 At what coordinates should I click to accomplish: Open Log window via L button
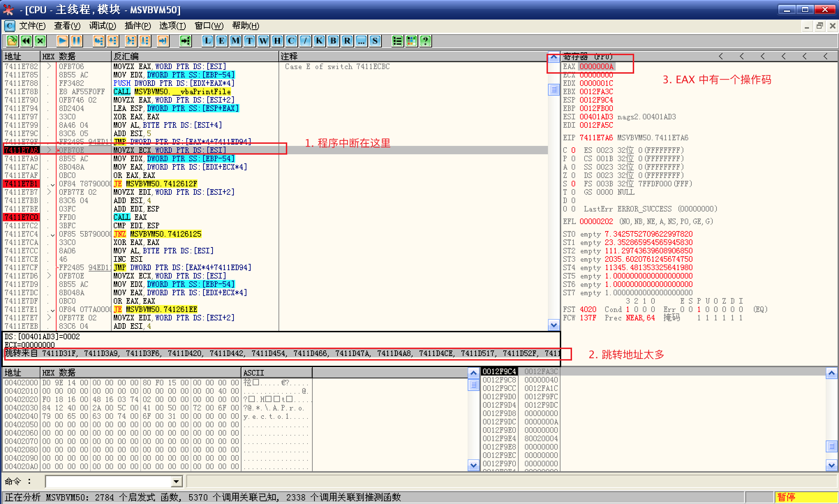[x=208, y=41]
